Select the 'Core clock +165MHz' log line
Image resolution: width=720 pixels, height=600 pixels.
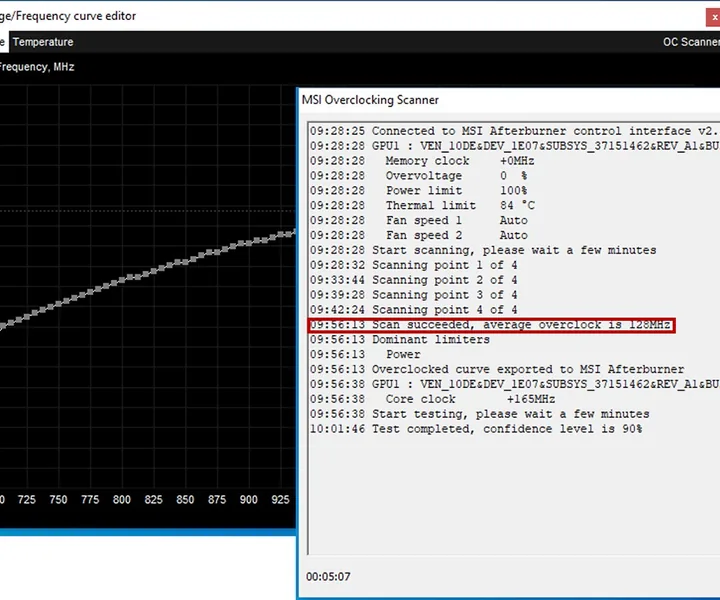pyautogui.click(x=433, y=399)
